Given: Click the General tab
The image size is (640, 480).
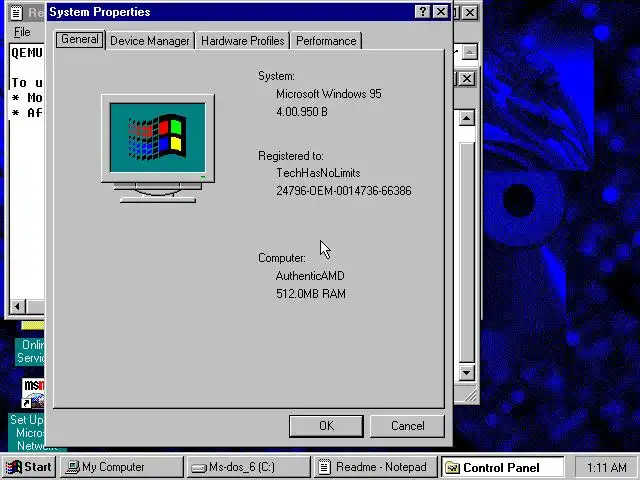Looking at the screenshot, I should click(80, 39).
